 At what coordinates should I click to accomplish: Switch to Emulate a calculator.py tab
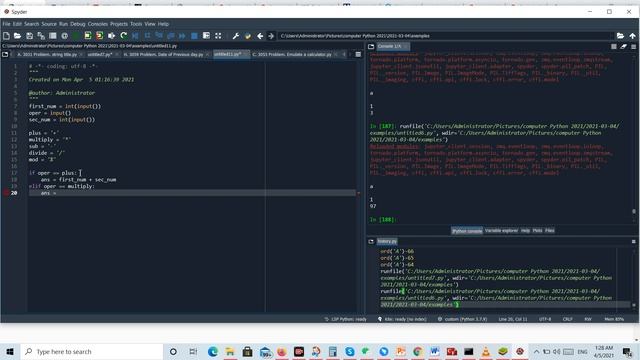coord(292,54)
